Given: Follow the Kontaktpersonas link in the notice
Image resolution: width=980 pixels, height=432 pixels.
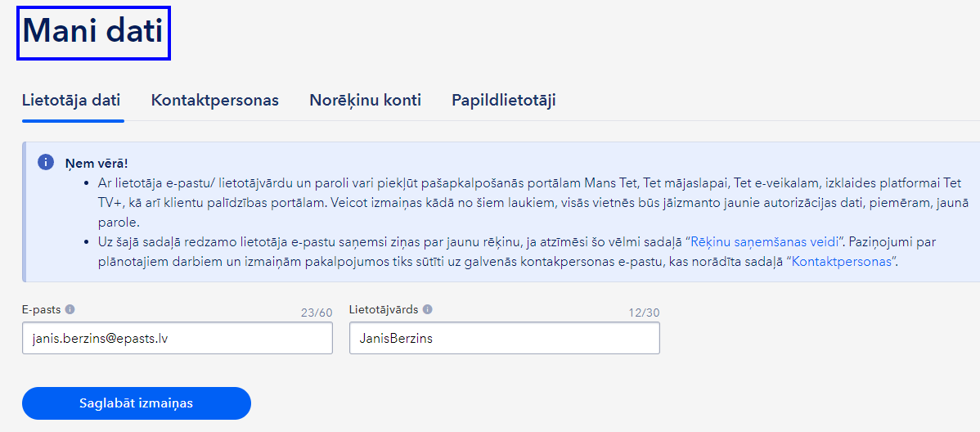Looking at the screenshot, I should click(841, 261).
